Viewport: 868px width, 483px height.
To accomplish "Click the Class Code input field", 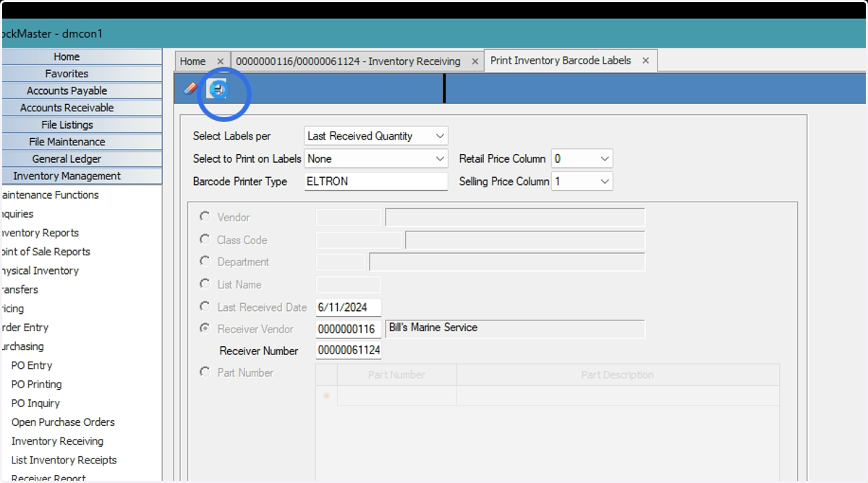I will coord(359,240).
